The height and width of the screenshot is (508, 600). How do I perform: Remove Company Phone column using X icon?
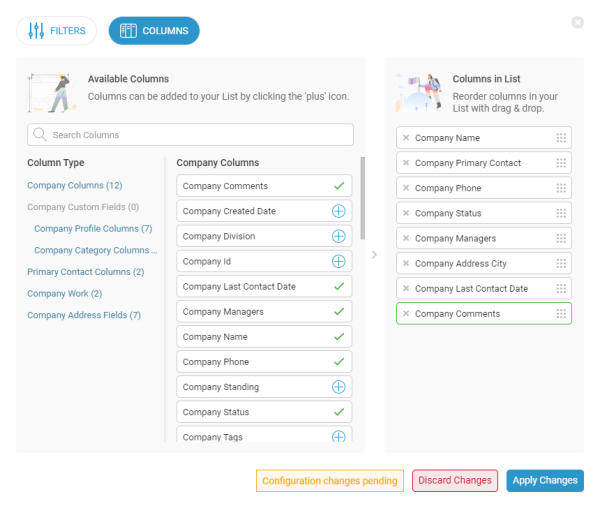click(x=405, y=188)
